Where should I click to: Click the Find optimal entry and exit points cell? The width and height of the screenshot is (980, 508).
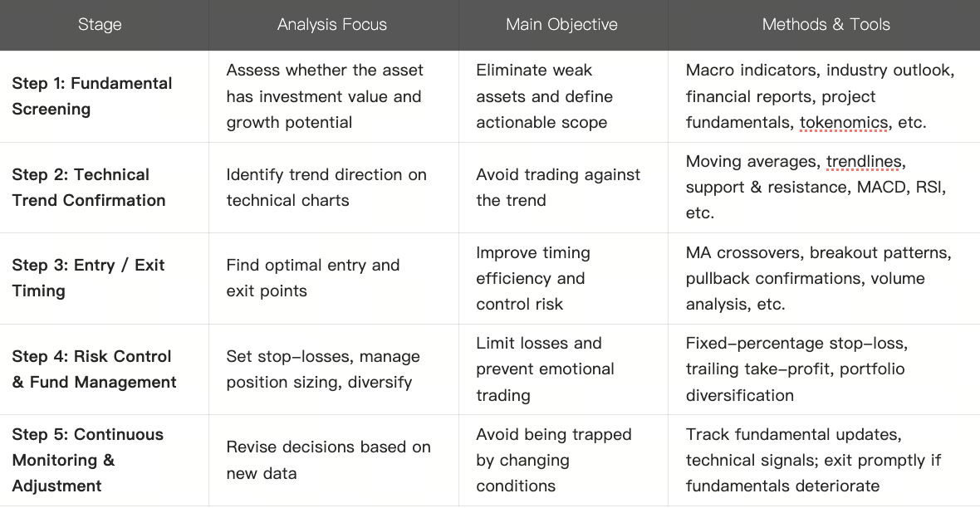(x=312, y=278)
